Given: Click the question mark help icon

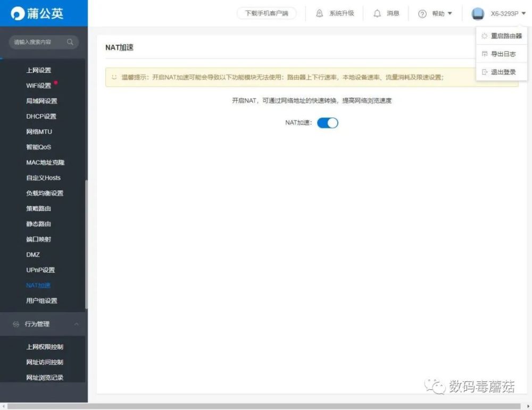Looking at the screenshot, I should 422,14.
